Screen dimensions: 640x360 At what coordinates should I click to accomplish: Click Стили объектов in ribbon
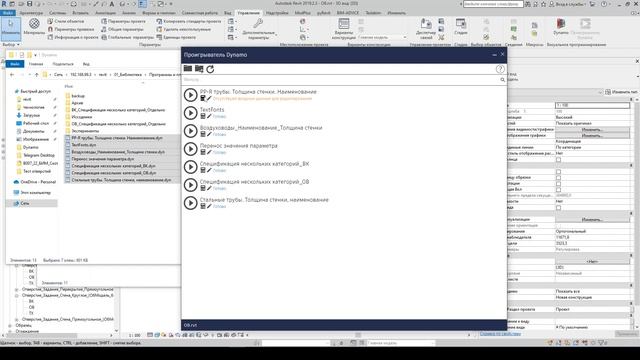coord(66,21)
